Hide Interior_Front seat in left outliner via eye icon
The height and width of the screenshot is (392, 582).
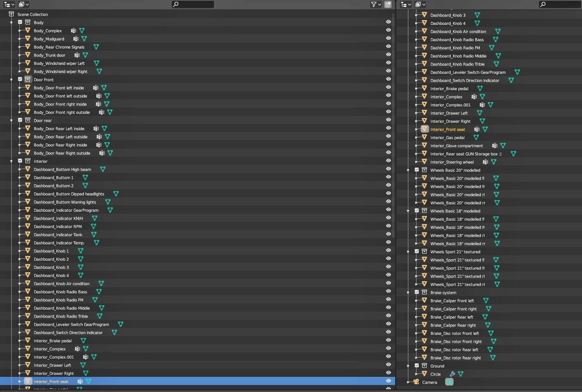388,381
